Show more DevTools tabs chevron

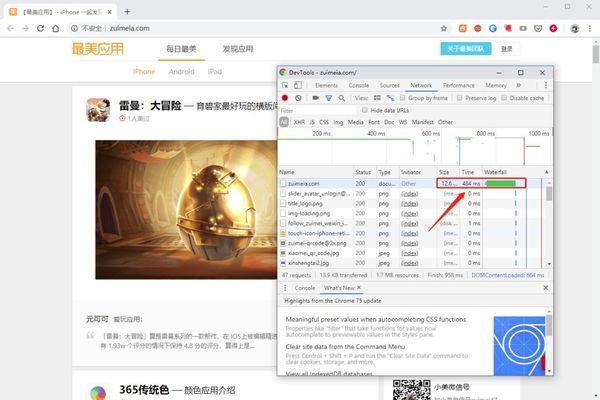tap(519, 85)
